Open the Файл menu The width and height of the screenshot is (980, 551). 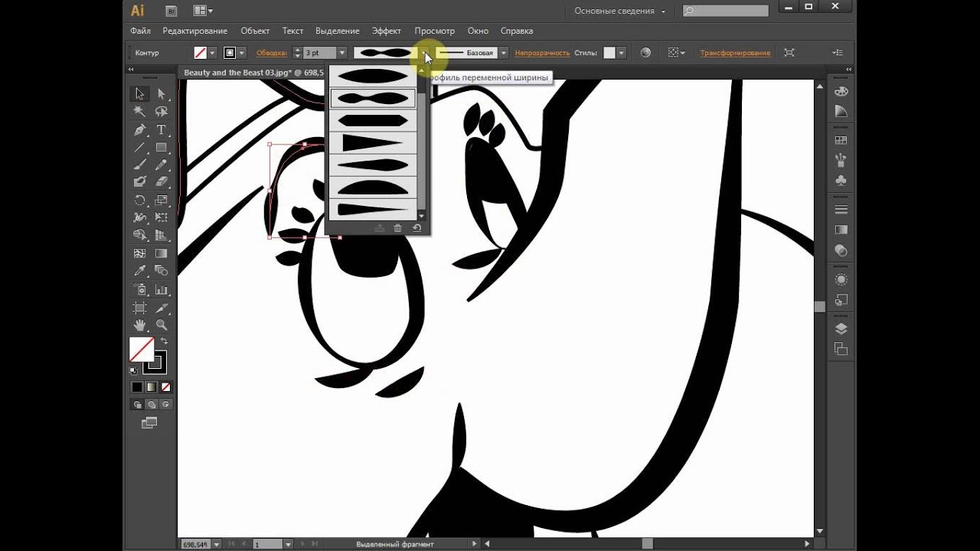[x=140, y=31]
